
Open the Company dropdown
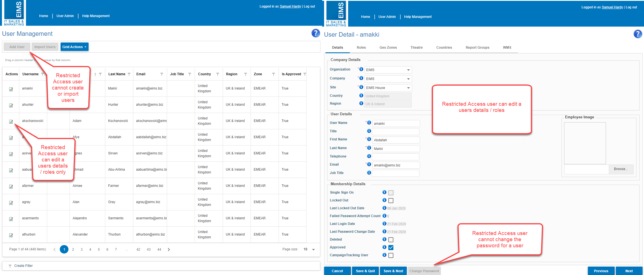pos(388,79)
